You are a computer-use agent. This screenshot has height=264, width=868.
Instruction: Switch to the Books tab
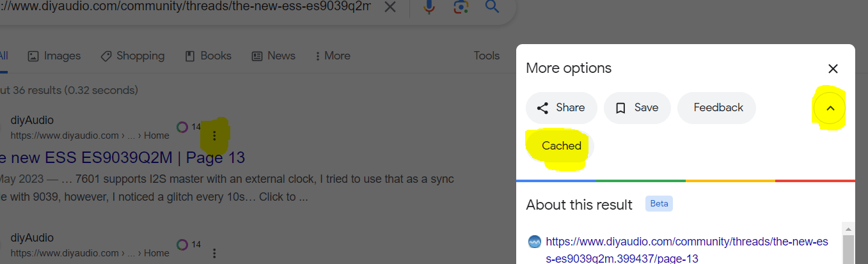point(209,56)
